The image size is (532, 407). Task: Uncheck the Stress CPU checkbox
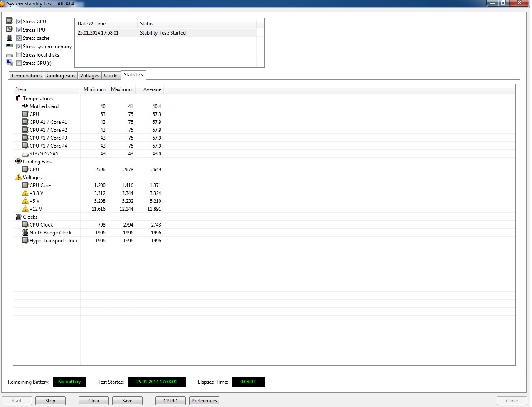[19, 21]
